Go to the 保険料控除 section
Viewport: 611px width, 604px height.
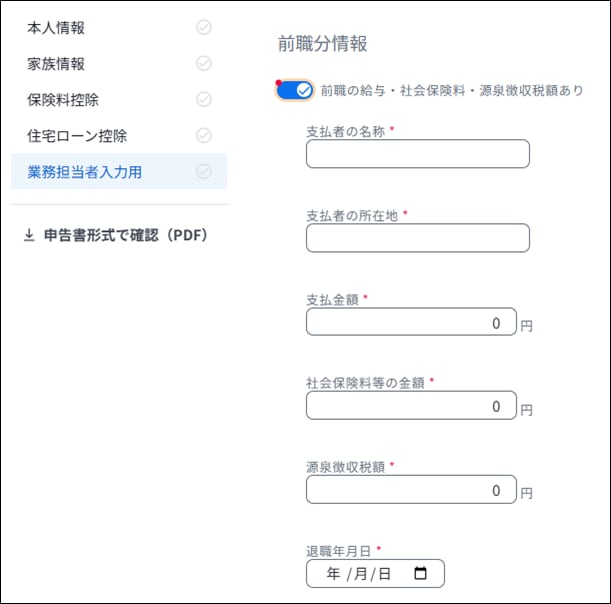point(63,100)
